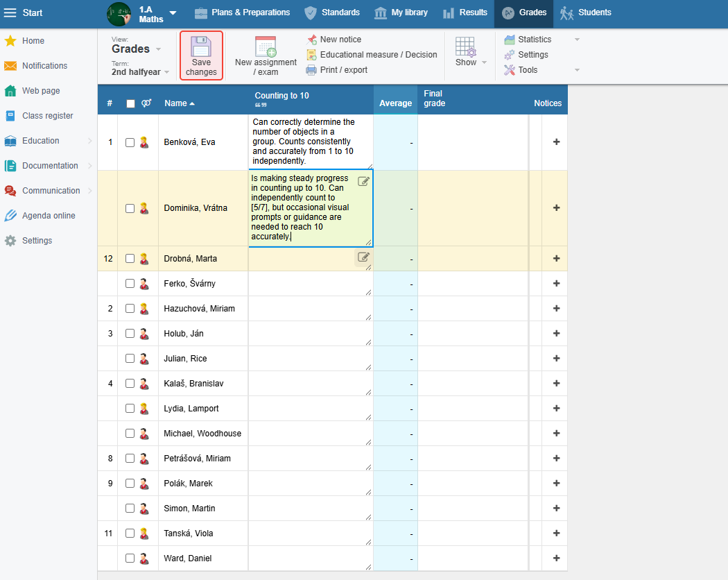Click the Communication chat bubbles icon
This screenshot has width=728, height=580.
click(10, 191)
